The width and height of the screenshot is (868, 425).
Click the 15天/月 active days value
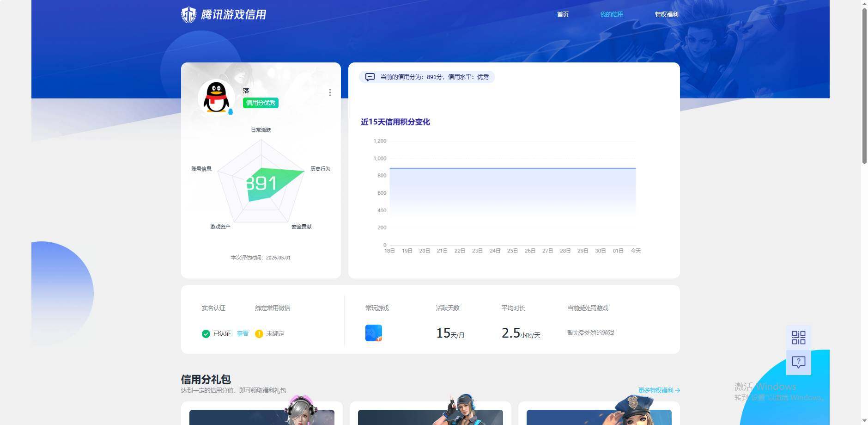click(450, 333)
